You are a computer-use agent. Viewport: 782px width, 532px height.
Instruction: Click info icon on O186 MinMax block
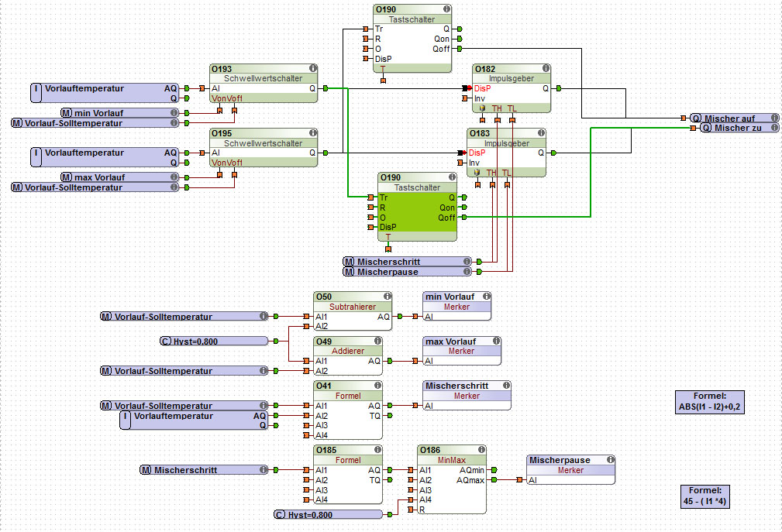[x=481, y=449]
